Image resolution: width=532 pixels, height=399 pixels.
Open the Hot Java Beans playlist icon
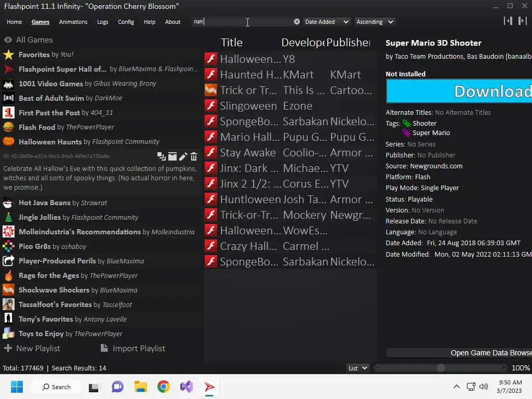(x=8, y=203)
